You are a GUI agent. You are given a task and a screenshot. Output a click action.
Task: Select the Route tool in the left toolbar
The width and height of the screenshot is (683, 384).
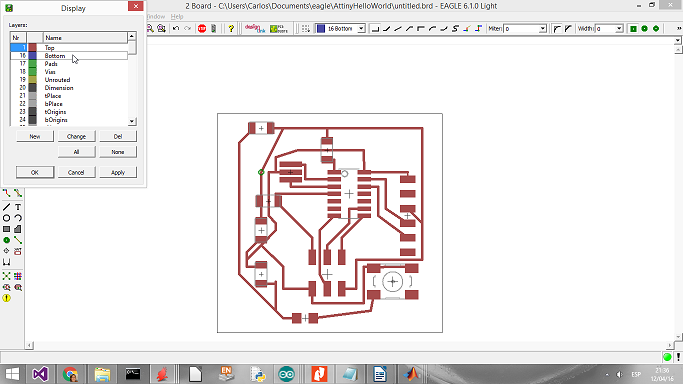[x=6, y=193]
